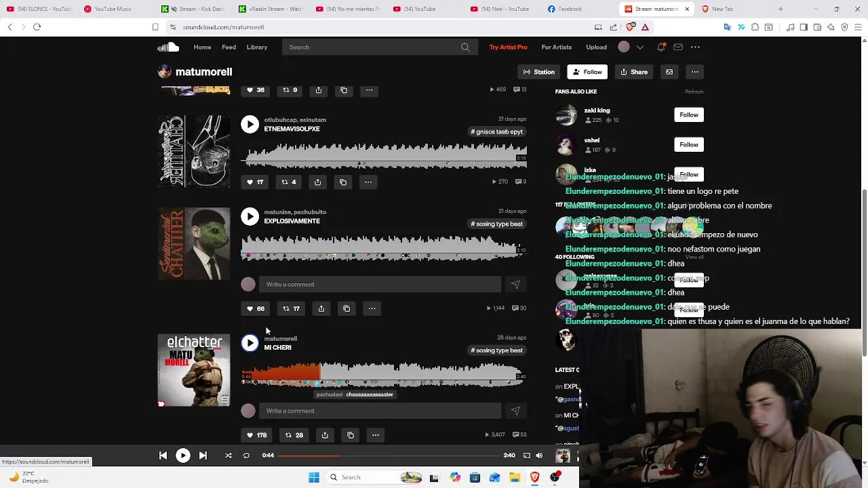
Task: Share the EXPLOSIVAMENTE track
Action: point(321,308)
